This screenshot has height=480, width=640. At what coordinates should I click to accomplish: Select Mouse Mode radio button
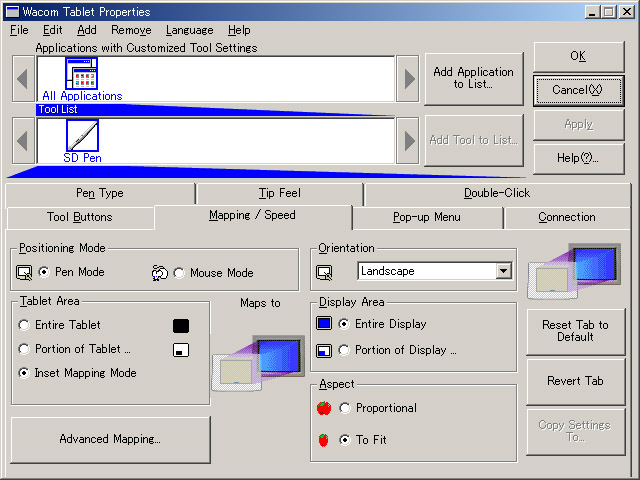(x=179, y=273)
